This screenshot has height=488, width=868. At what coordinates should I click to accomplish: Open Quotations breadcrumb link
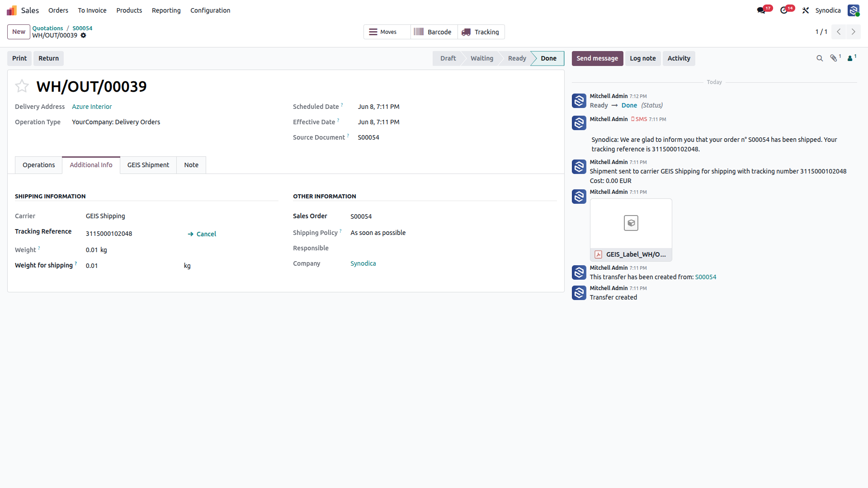pyautogui.click(x=47, y=28)
